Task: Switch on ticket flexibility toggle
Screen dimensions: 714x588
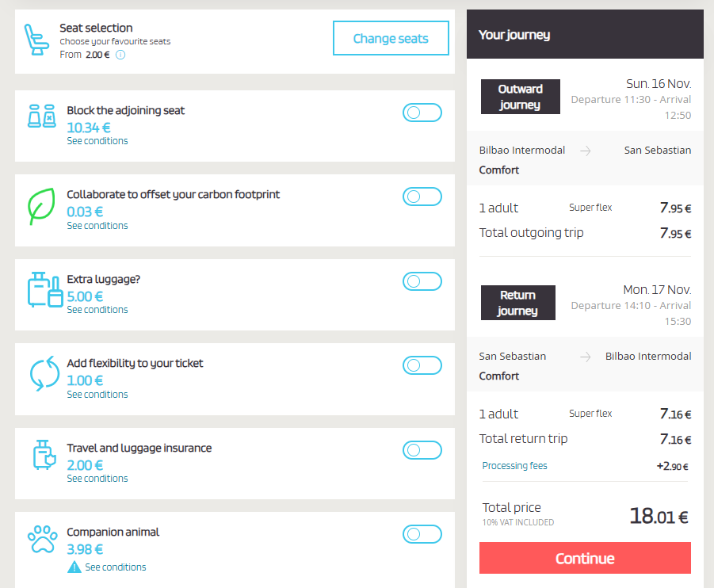Action: (422, 365)
